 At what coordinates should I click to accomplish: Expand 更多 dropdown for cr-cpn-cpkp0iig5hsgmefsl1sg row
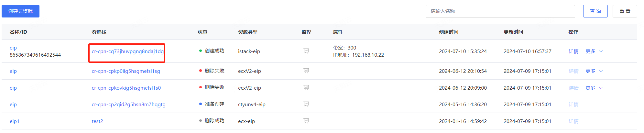[x=594, y=71]
